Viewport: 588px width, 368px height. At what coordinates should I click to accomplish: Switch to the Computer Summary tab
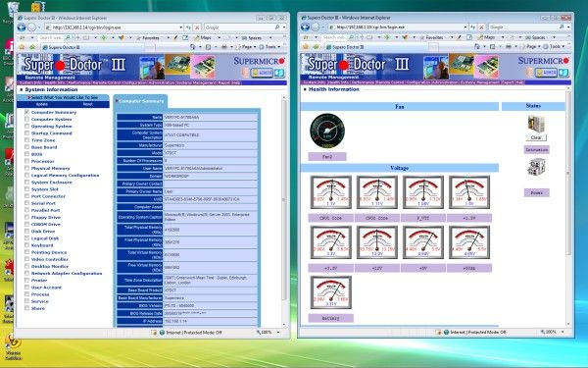140,101
